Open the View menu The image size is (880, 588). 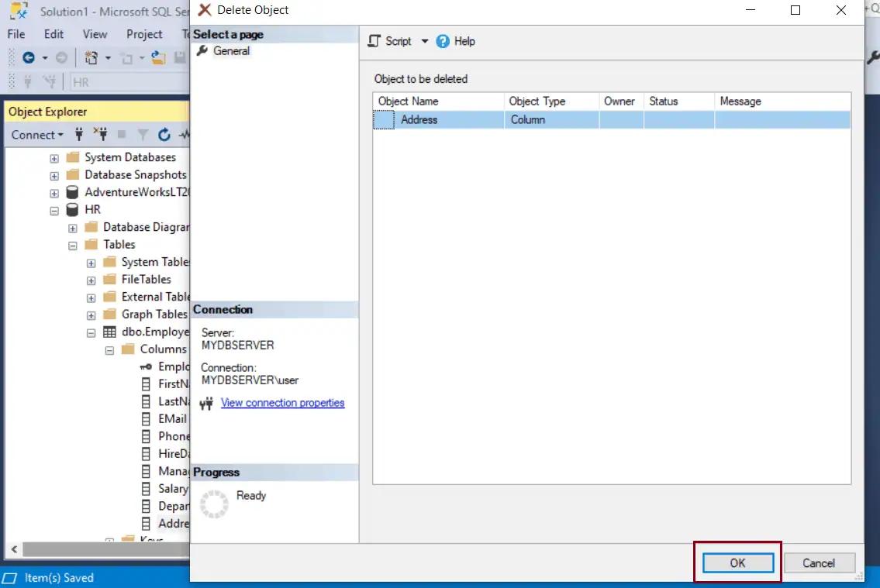pyautogui.click(x=94, y=34)
